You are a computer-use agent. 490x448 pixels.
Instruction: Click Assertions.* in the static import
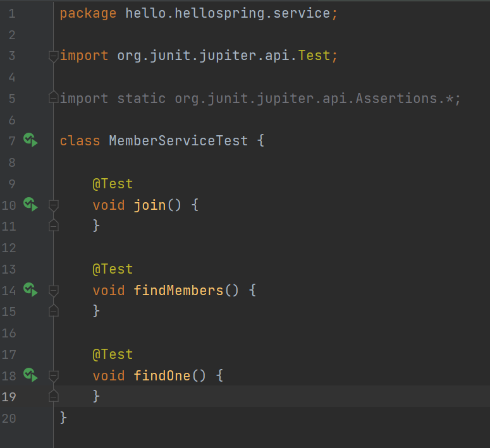(405, 99)
